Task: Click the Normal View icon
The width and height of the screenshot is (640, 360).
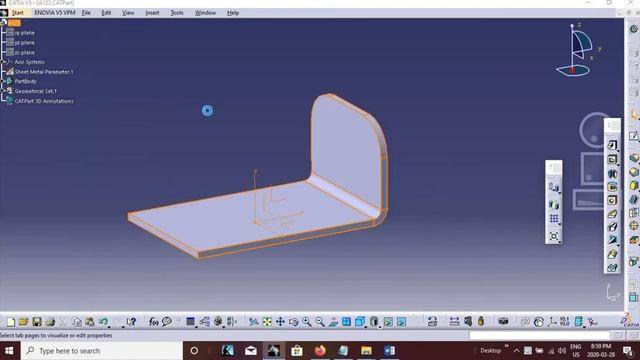Action: point(333,322)
